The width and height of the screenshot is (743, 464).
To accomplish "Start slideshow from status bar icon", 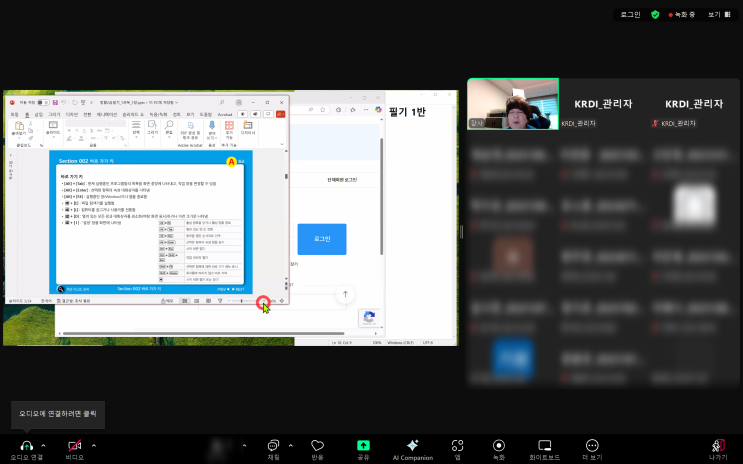I will 220,301.
